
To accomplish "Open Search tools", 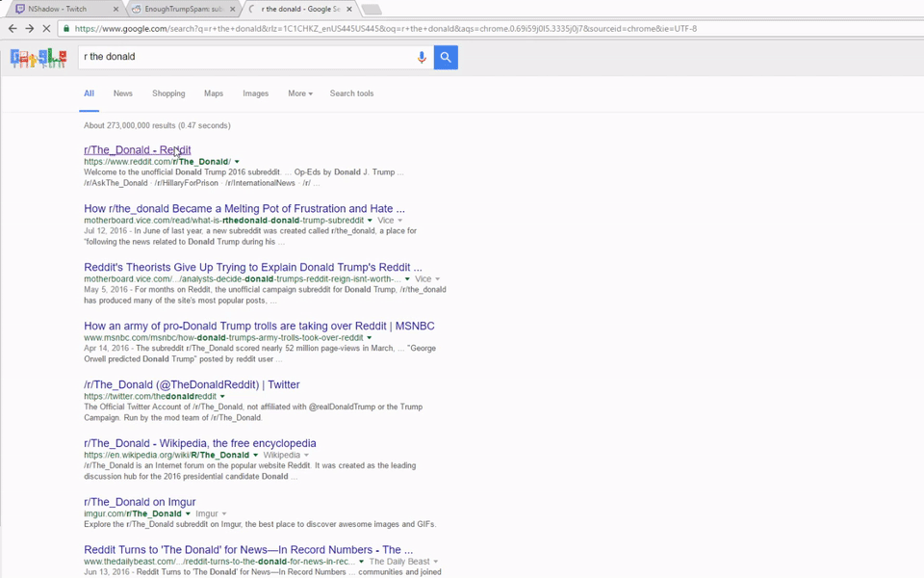I will point(352,93).
